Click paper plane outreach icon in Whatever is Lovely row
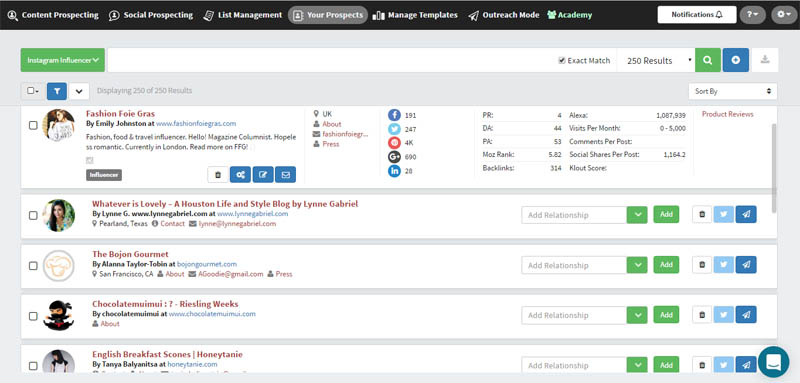Image resolution: width=800 pixels, height=383 pixels. point(746,215)
